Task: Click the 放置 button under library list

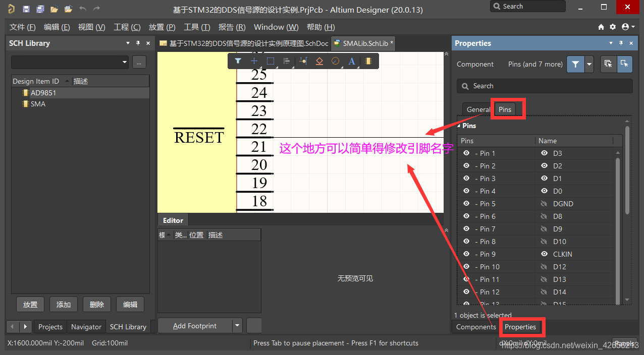Action: [30, 305]
